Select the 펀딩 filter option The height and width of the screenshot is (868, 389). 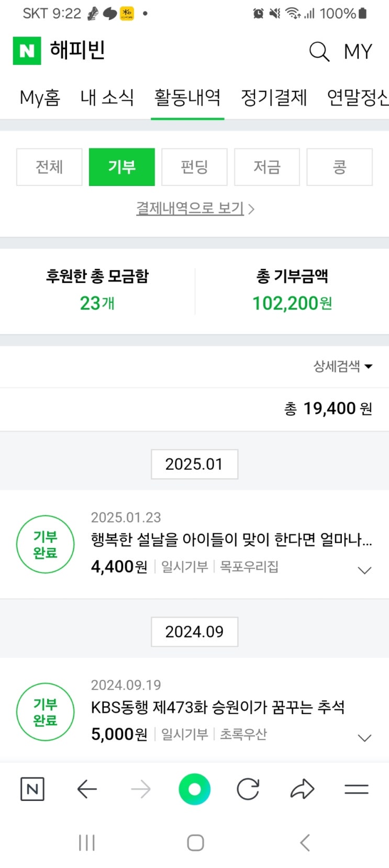[x=194, y=167]
